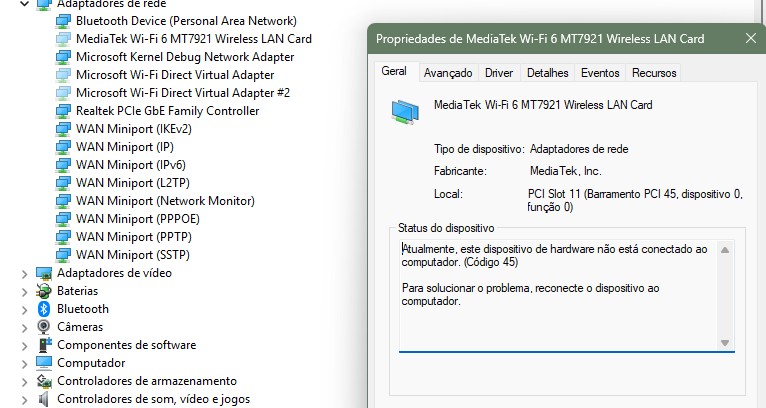Click the Controladores de armazenamento icon
The height and width of the screenshot is (408, 766).
[44, 381]
